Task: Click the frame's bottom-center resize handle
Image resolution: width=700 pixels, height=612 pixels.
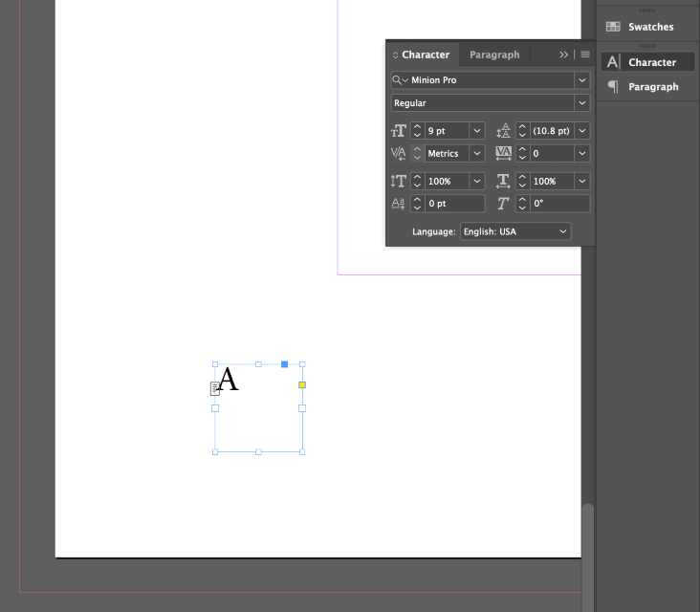Action: 258,451
